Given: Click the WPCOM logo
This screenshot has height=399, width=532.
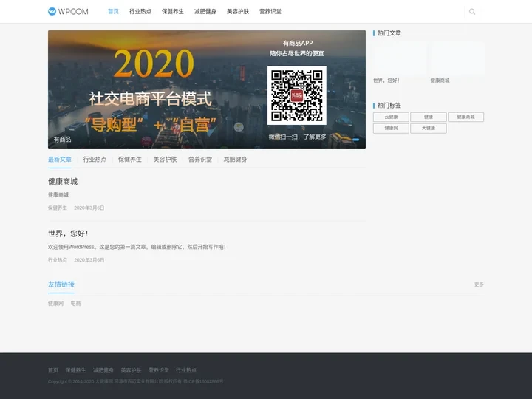Looking at the screenshot, I should (68, 12).
